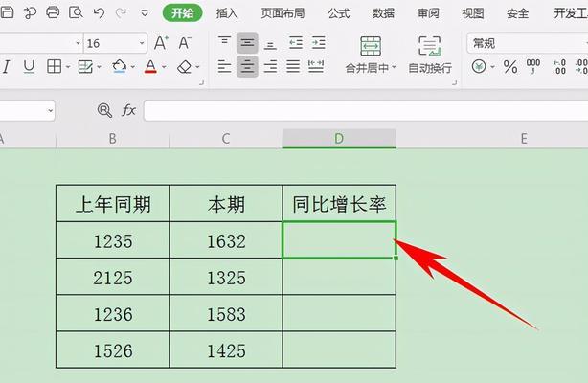Open the 页面布局 tab
Image resolution: width=588 pixels, height=383 pixels.
tap(283, 13)
